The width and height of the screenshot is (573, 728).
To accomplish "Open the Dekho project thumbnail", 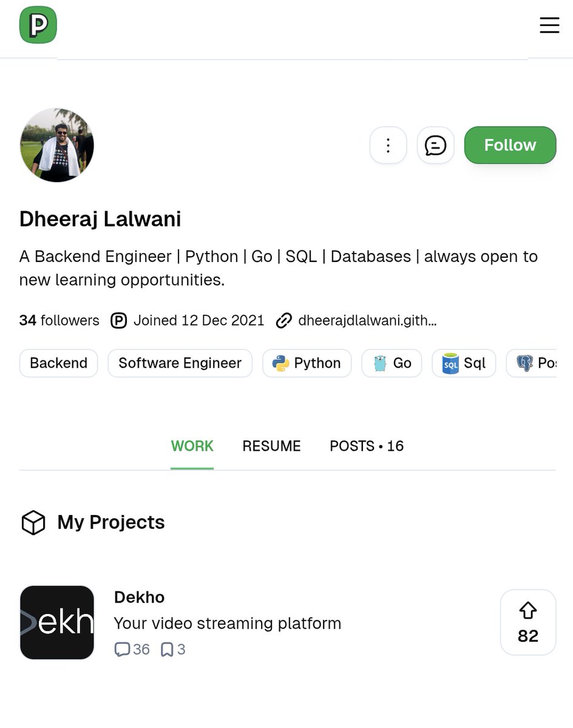I will [x=57, y=622].
